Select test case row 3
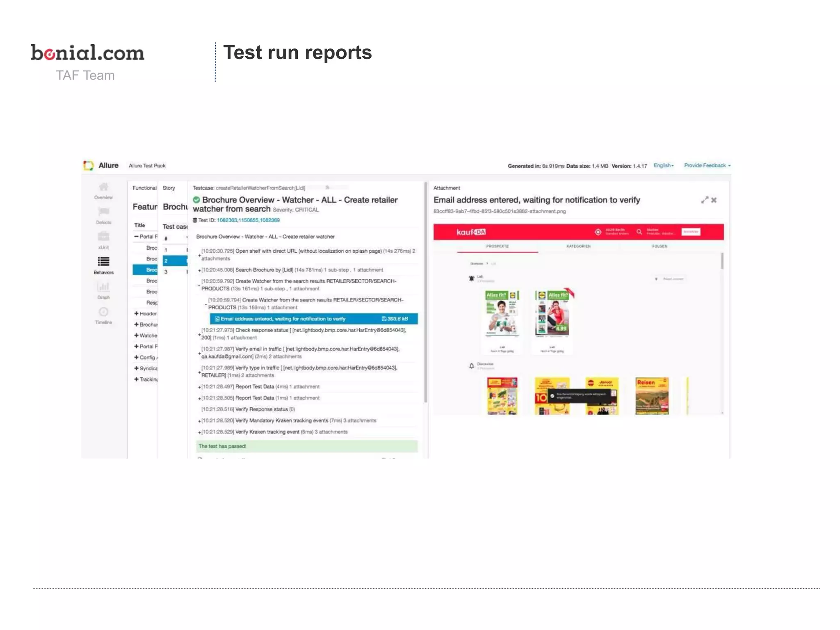 [x=175, y=272]
